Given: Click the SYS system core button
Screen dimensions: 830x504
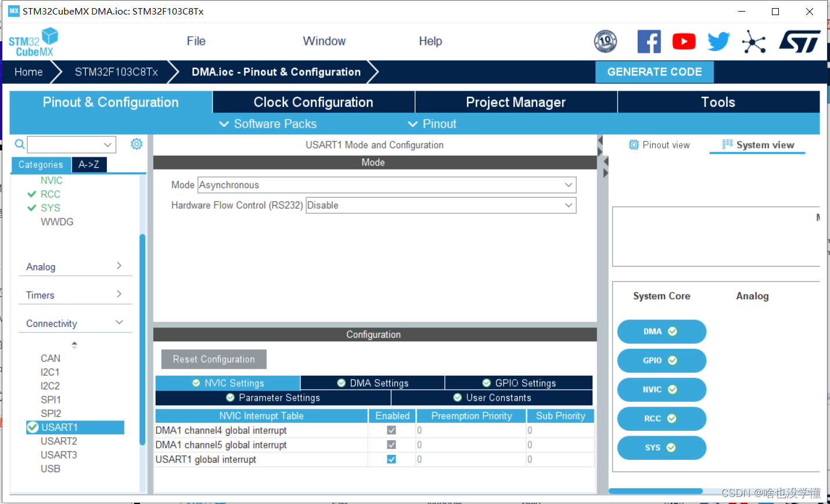Looking at the screenshot, I should click(x=662, y=448).
